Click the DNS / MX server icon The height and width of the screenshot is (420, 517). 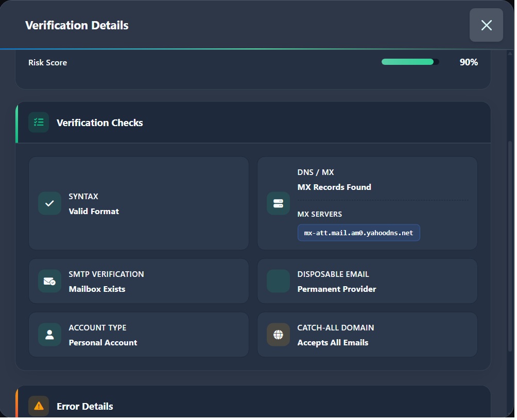tap(279, 204)
